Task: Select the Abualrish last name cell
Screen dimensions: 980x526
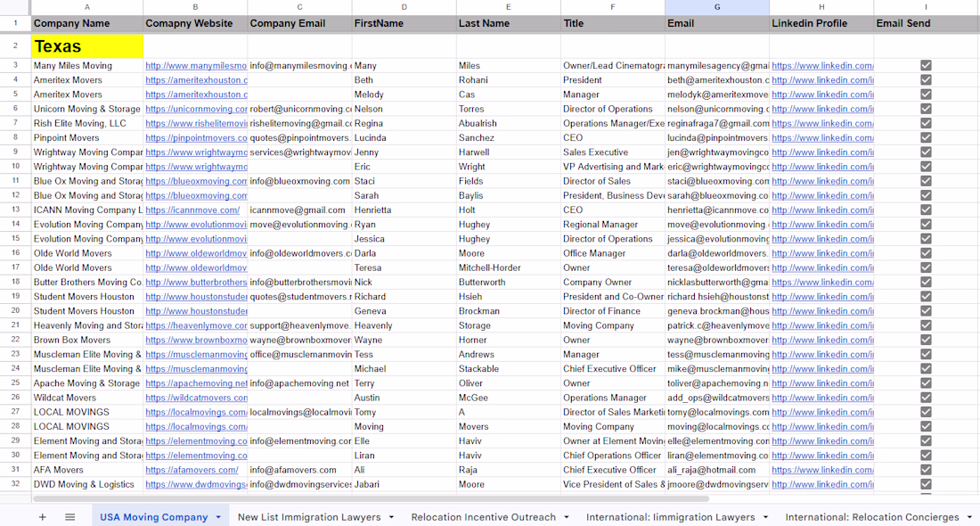Action: (x=508, y=123)
